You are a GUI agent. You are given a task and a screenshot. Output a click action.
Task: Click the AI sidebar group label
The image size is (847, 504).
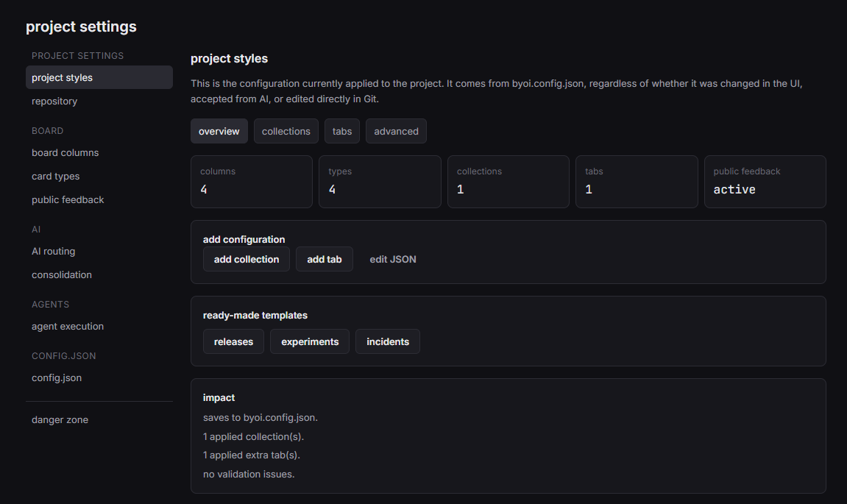click(x=36, y=230)
